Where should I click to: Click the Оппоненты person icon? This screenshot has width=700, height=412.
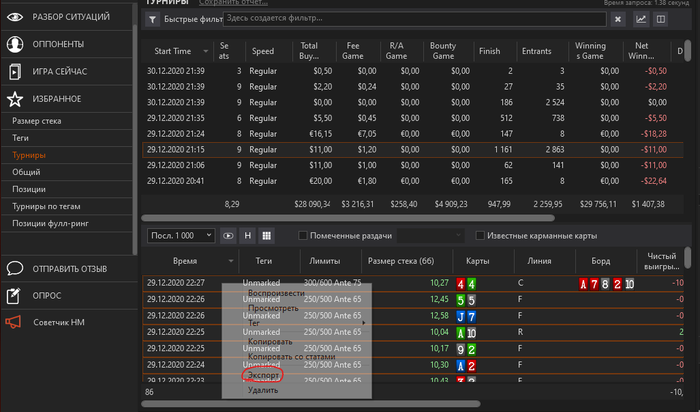15,44
